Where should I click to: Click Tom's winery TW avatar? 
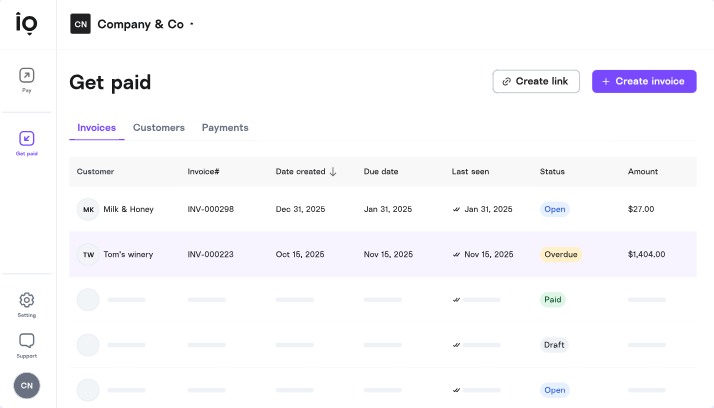[x=88, y=254]
